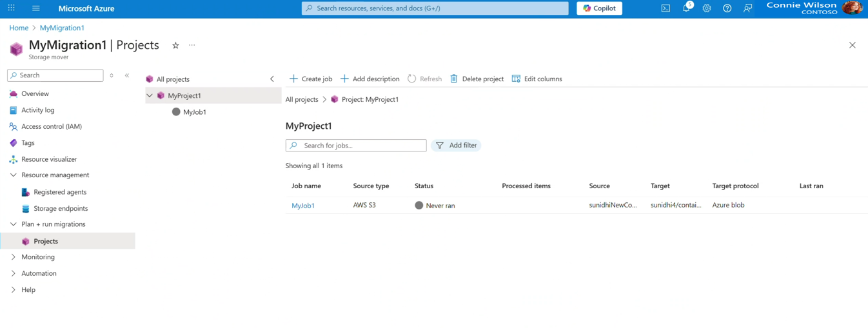Screen dimensions: 868x328
Task: Focus the global Azure search box
Action: click(x=435, y=8)
